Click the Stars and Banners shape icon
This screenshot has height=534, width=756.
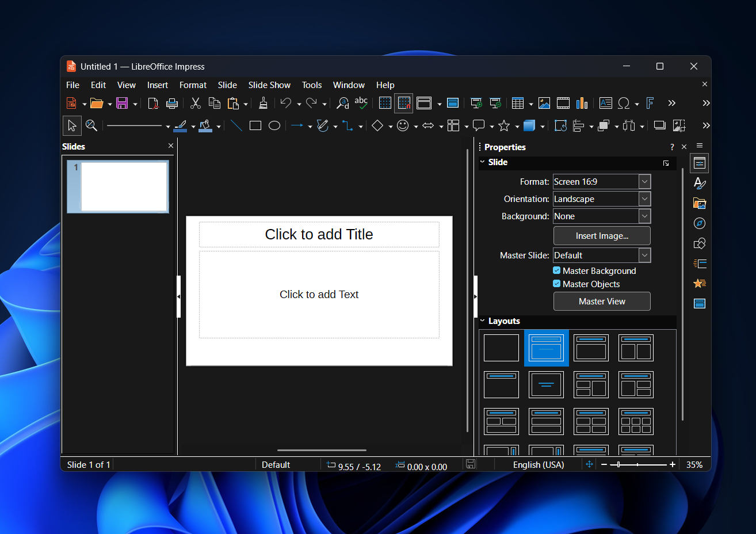coord(504,125)
